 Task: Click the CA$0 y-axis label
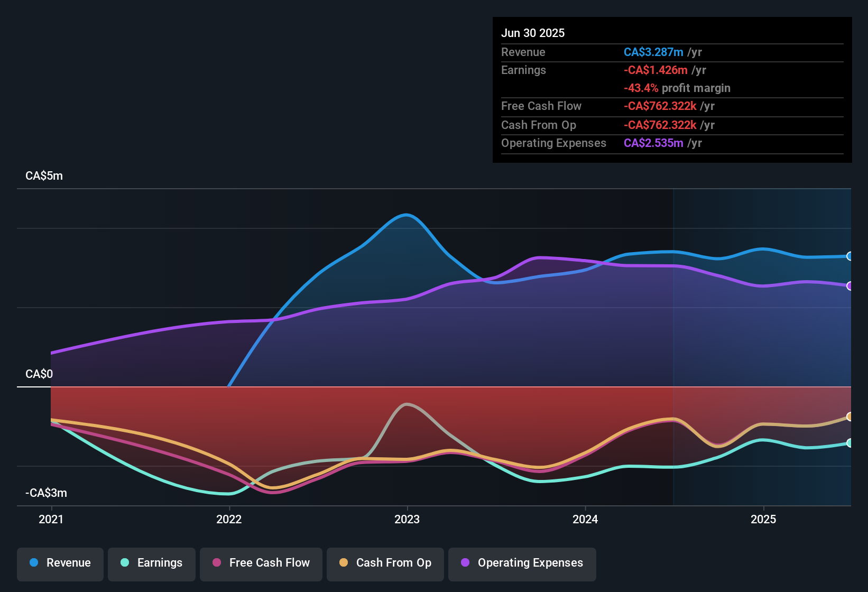(39, 374)
